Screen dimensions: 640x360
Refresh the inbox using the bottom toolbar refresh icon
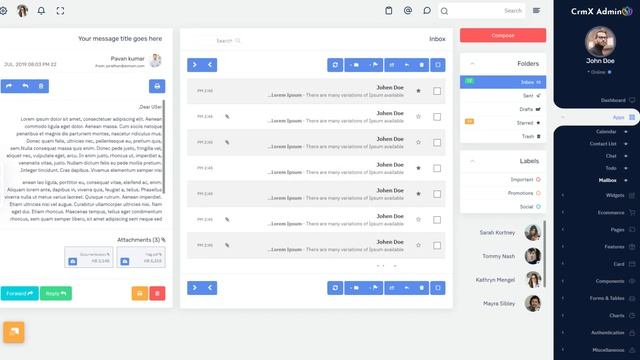(x=335, y=288)
